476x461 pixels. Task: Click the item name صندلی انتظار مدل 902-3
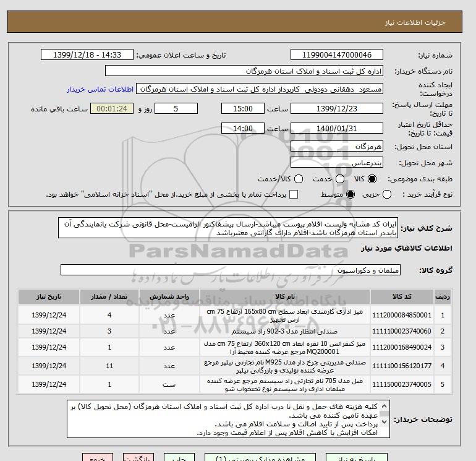pos(285,331)
